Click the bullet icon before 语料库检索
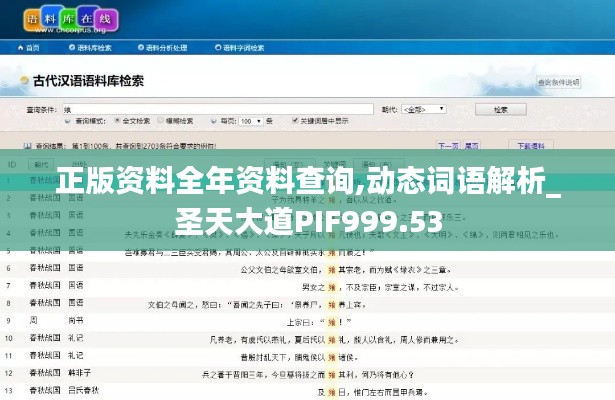 [x=72, y=47]
